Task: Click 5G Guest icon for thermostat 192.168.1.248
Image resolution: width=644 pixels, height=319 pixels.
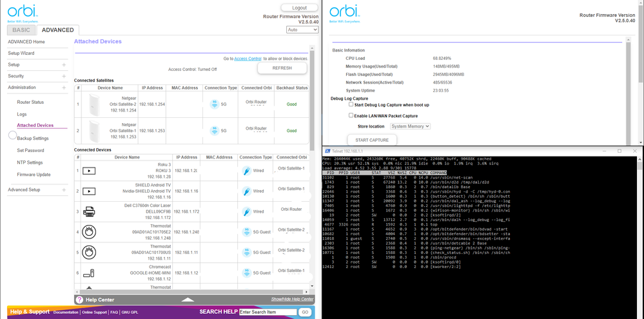Action: coord(246,233)
